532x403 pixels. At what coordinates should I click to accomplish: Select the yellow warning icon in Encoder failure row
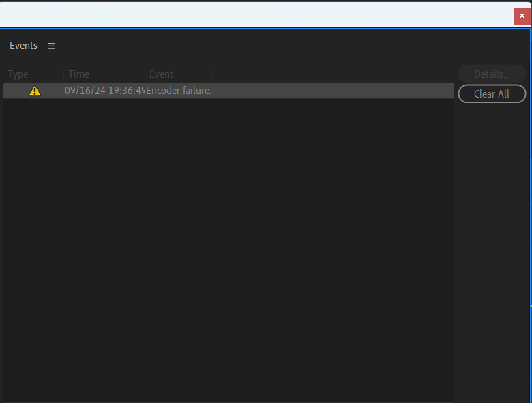pos(35,91)
